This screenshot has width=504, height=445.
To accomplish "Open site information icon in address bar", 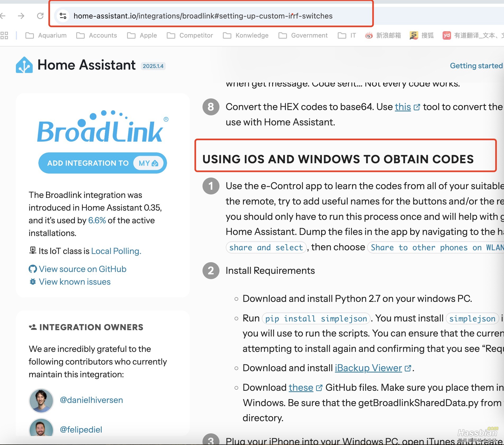I will click(x=63, y=16).
